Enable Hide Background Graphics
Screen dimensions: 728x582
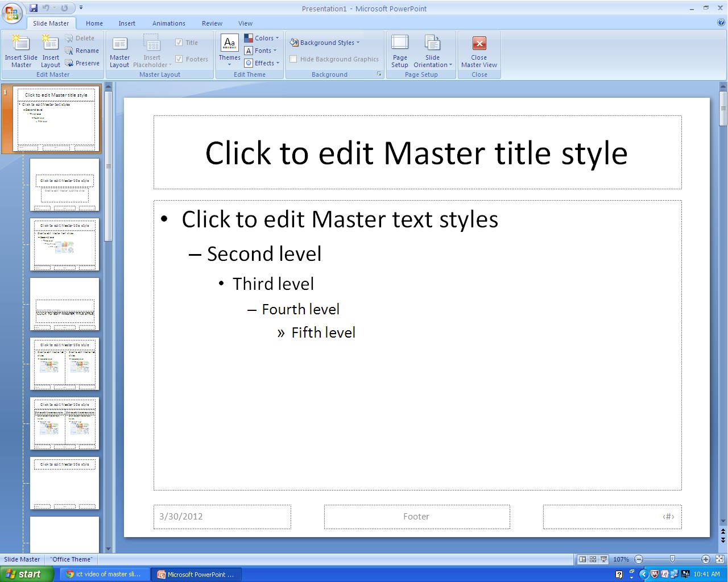pyautogui.click(x=293, y=59)
